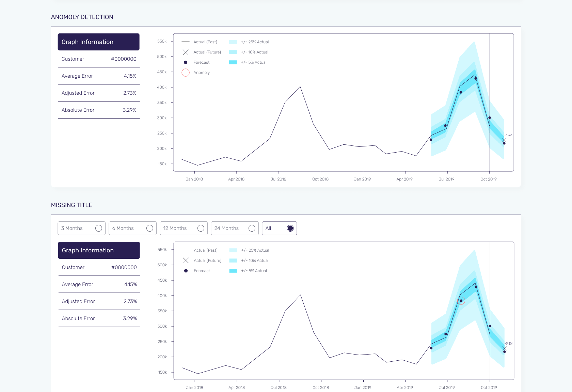Select the 6 Months radio option

[132, 228]
